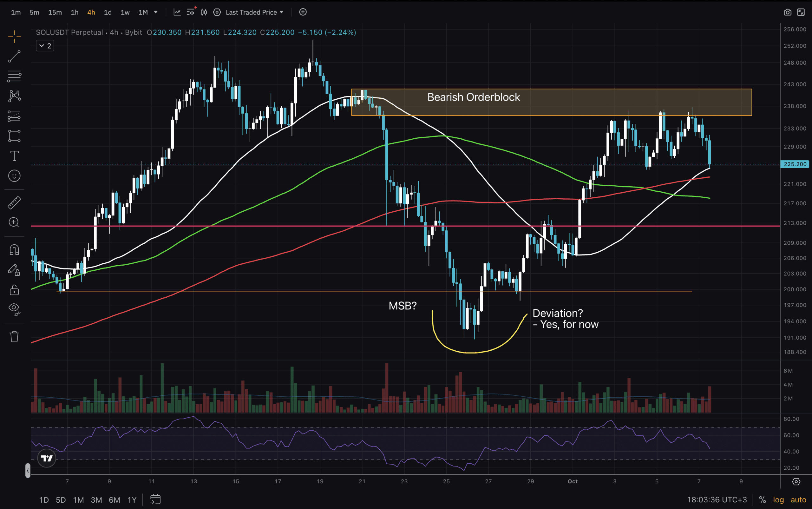
Task: Open the indicators chart icon in toolbar
Action: point(177,12)
